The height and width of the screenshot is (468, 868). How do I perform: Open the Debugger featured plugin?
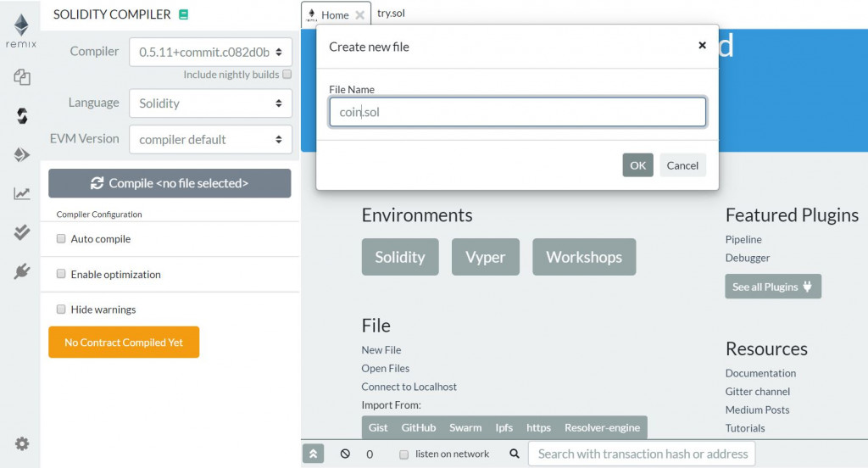pos(748,258)
